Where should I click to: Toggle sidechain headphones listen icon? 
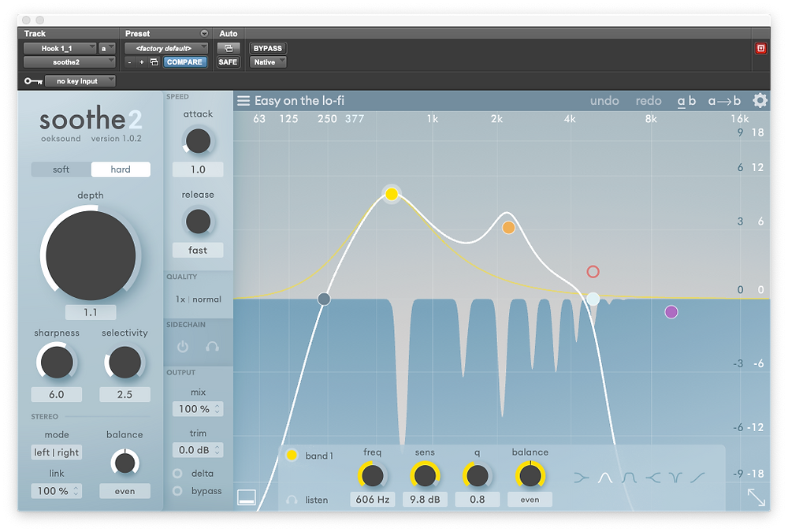pyautogui.click(x=212, y=347)
